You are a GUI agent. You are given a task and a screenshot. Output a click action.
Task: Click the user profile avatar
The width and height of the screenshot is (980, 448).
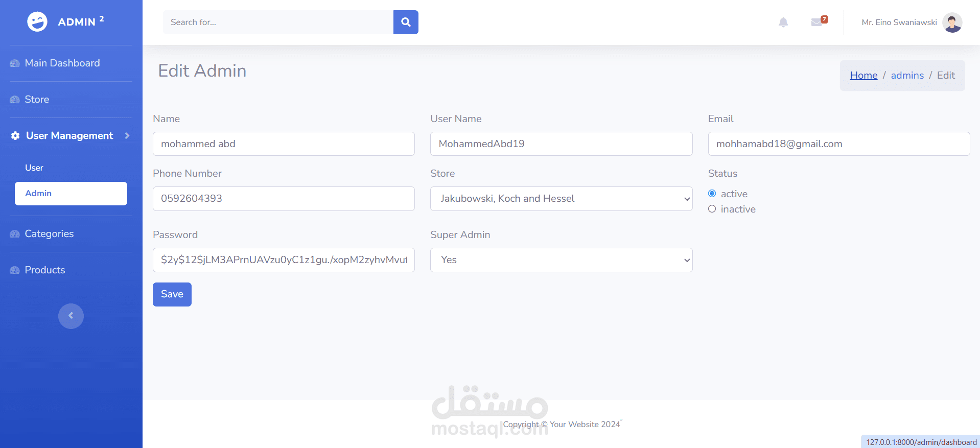point(952,22)
